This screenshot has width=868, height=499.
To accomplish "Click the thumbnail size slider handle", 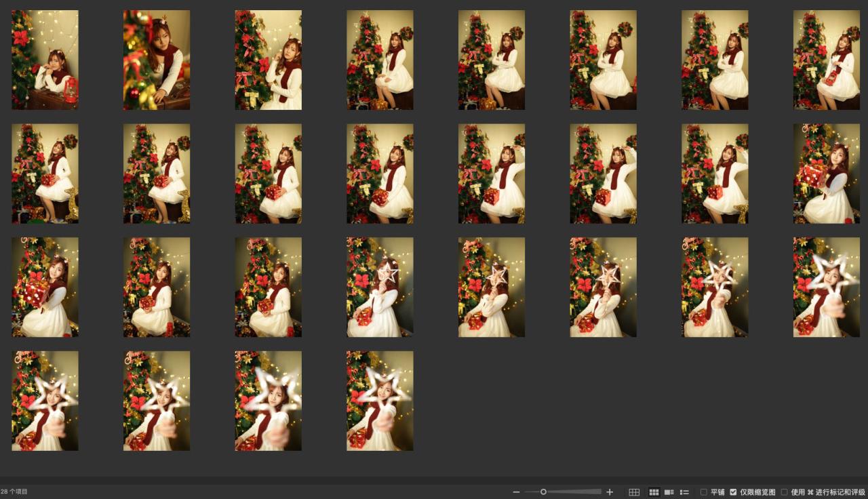I will pyautogui.click(x=543, y=492).
